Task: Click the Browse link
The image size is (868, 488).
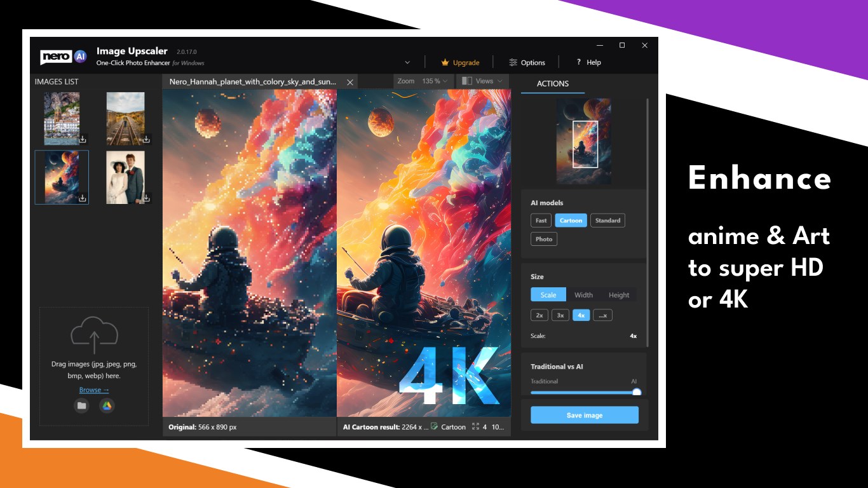Action: point(94,390)
